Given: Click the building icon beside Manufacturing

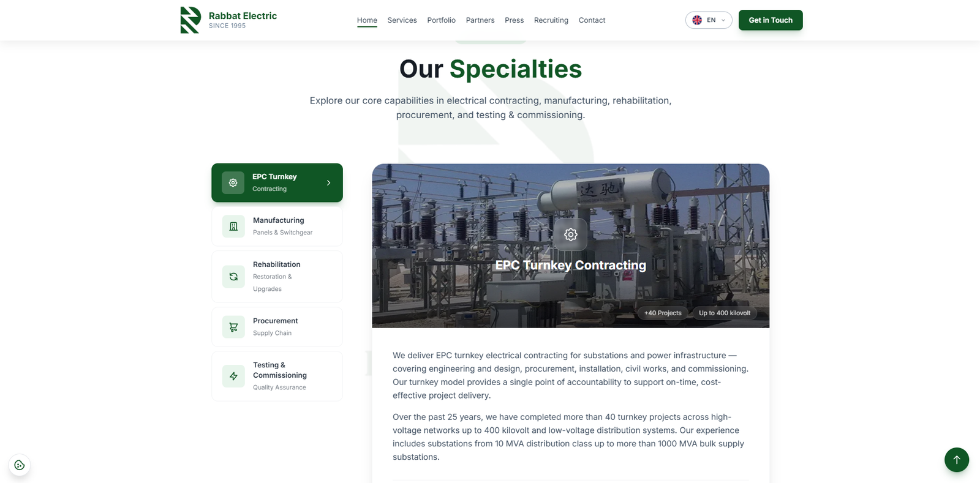Looking at the screenshot, I should click(233, 227).
